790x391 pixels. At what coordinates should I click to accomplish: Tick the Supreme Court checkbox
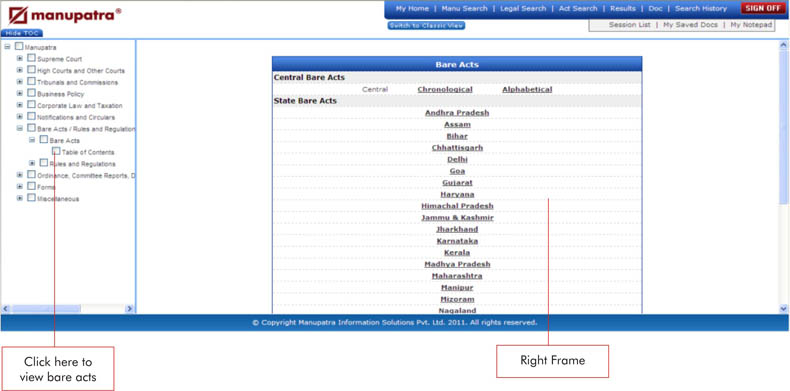(31, 58)
